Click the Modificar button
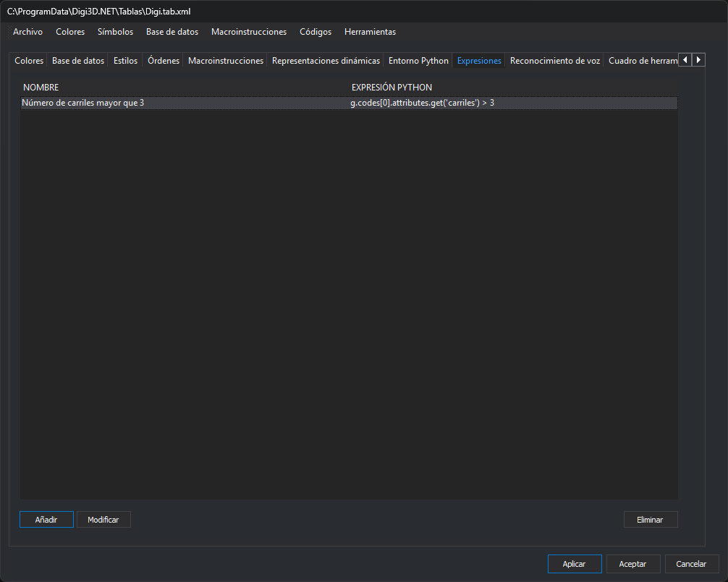 tap(103, 519)
